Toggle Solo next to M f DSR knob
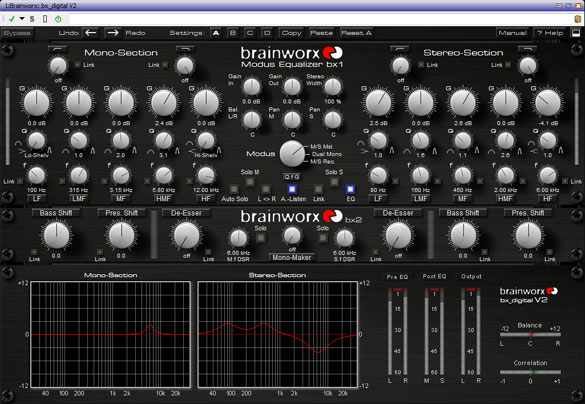 (x=261, y=238)
